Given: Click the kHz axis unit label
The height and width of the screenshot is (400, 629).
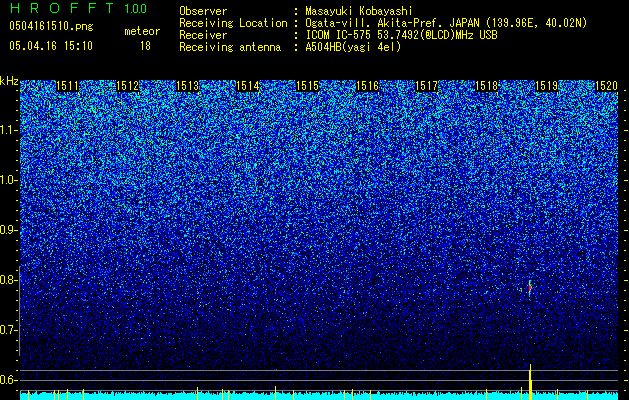Looking at the screenshot, I should (9, 81).
